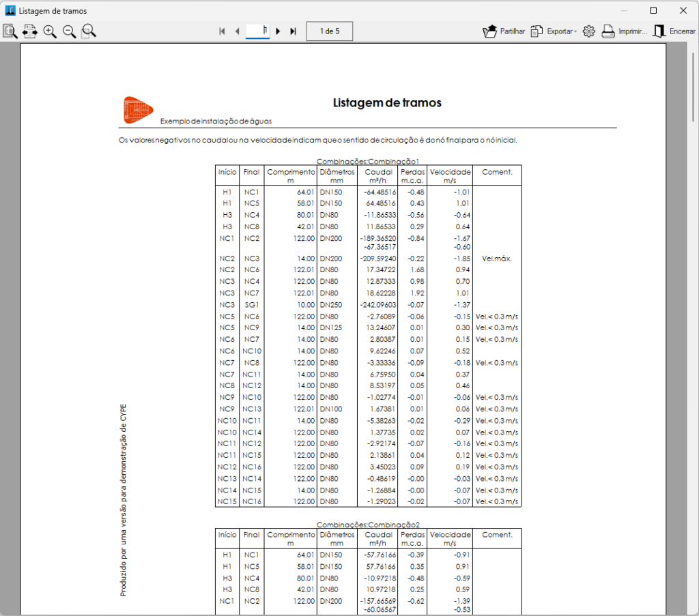This screenshot has height=616, width=699.
Task: Click the caudal value 17.34722
Action: click(x=380, y=269)
